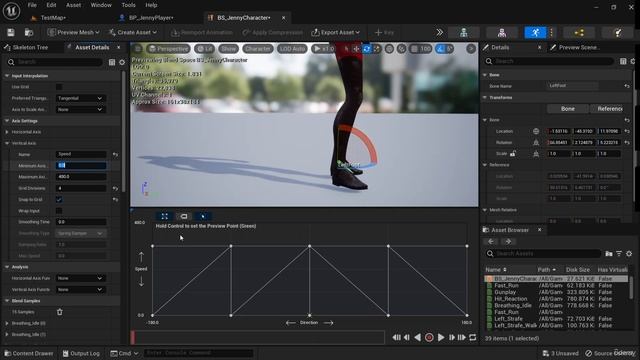Collapse the Blend Samples section

pos(7,301)
